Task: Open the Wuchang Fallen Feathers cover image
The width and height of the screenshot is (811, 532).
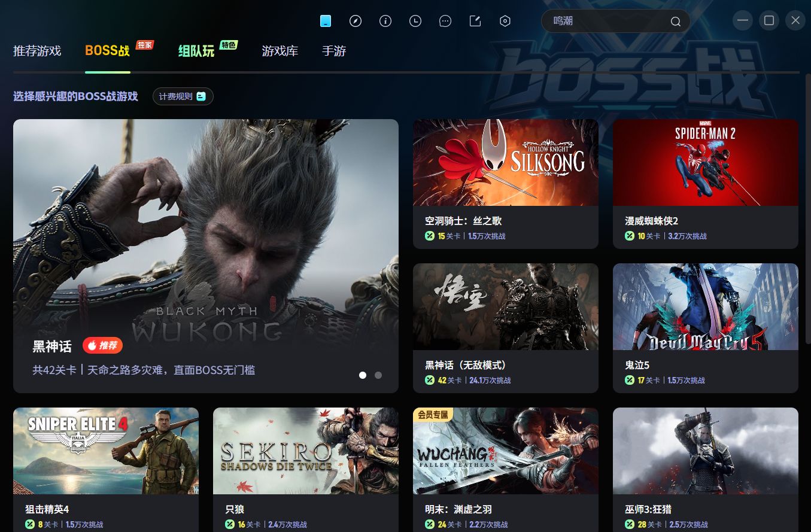Action: pyautogui.click(x=506, y=451)
